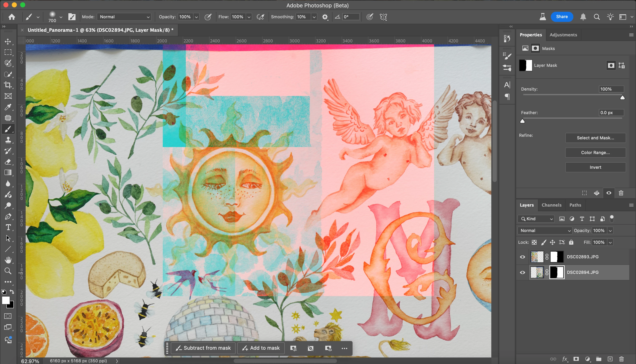The width and height of the screenshot is (636, 364).
Task: Select the Hand tool
Action: (x=8, y=260)
